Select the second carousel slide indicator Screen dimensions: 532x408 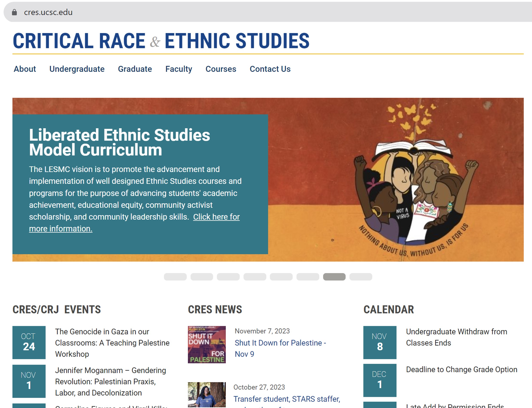coord(202,277)
